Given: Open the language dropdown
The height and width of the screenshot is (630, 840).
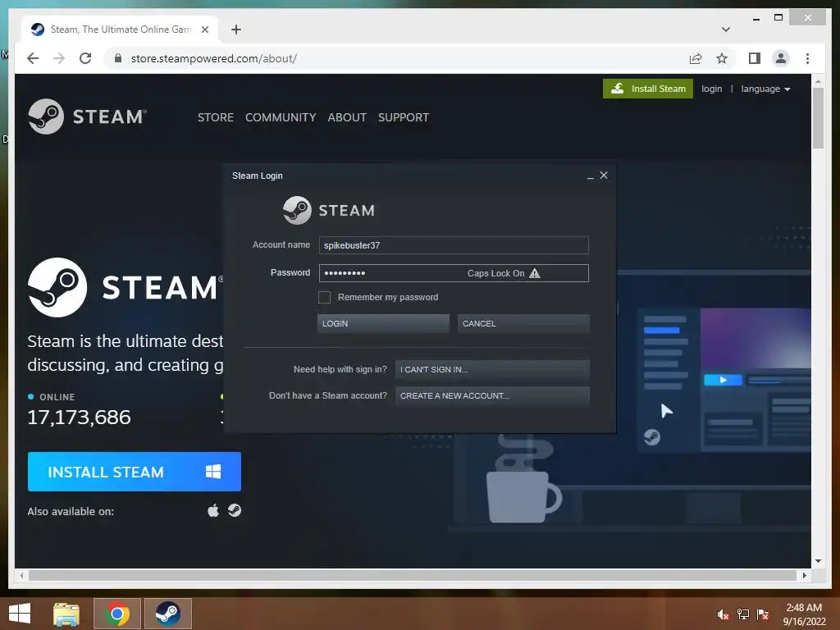Looking at the screenshot, I should click(x=765, y=89).
